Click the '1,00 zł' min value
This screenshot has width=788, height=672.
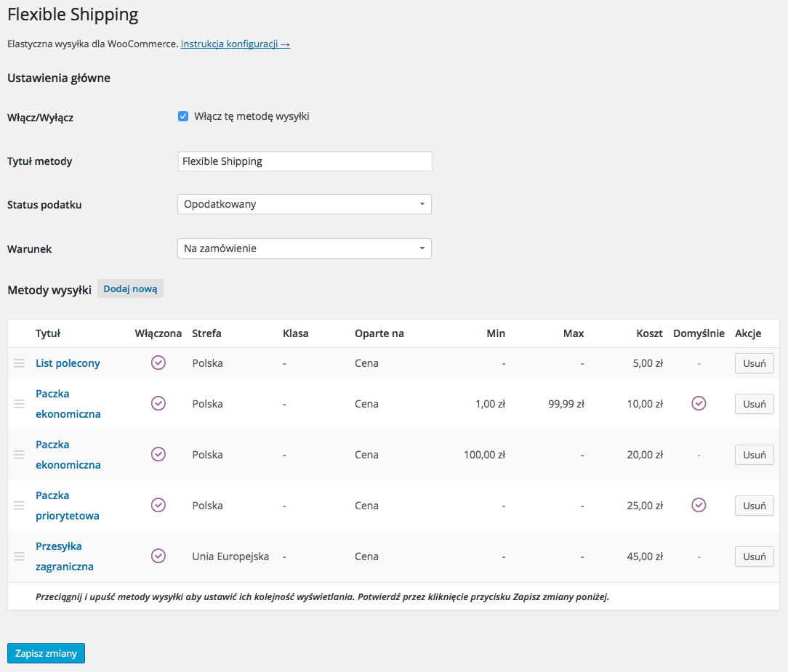pos(491,404)
